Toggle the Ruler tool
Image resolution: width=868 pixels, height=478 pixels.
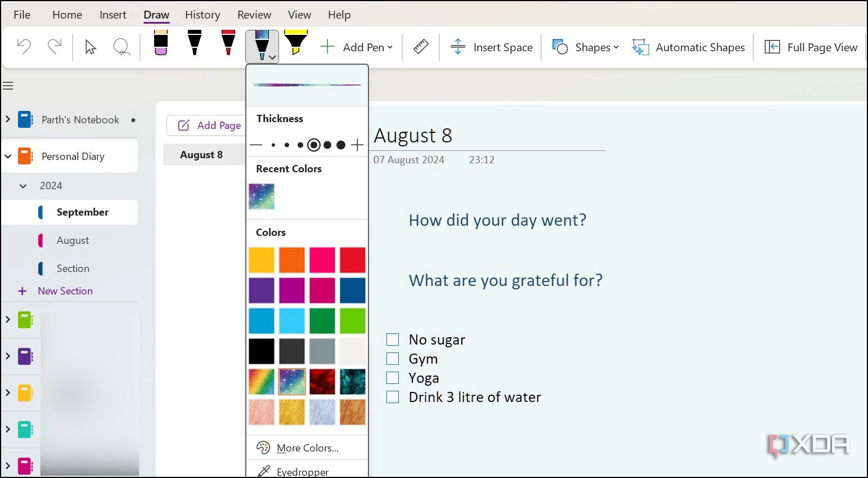pyautogui.click(x=421, y=47)
